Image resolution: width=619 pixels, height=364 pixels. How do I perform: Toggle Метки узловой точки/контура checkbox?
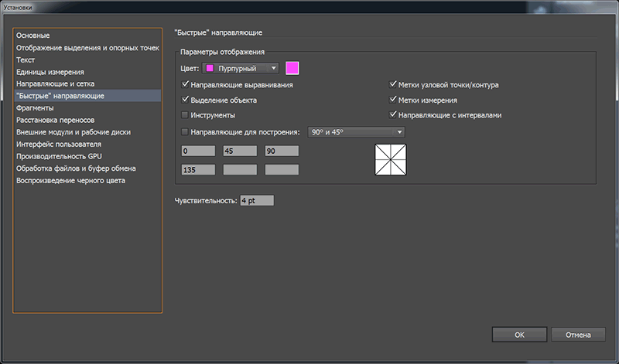(x=393, y=84)
